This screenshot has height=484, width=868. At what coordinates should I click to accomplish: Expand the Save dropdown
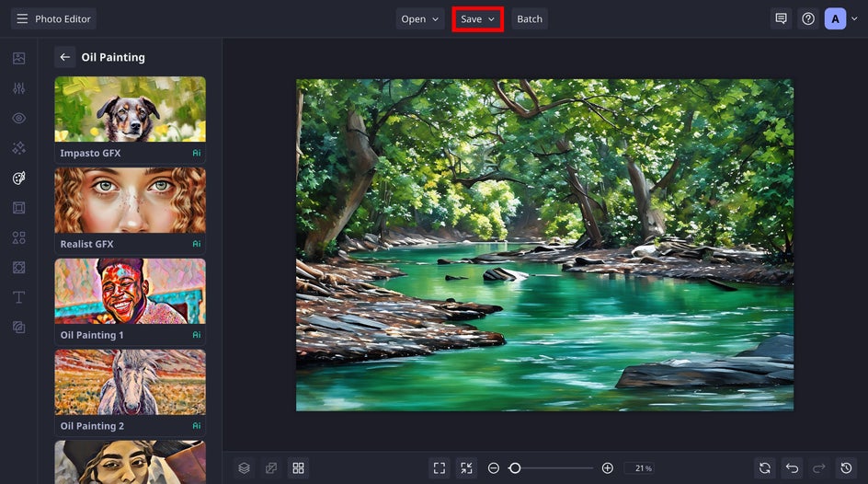click(478, 18)
